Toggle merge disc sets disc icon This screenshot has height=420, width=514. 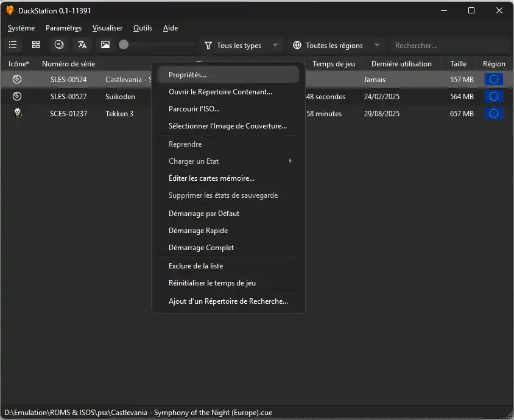pyautogui.click(x=59, y=44)
